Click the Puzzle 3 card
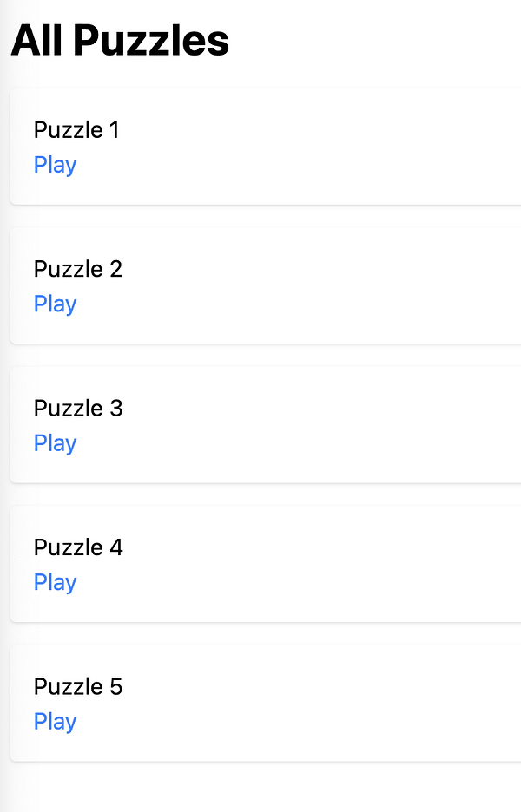The image size is (521, 812). coord(260,424)
